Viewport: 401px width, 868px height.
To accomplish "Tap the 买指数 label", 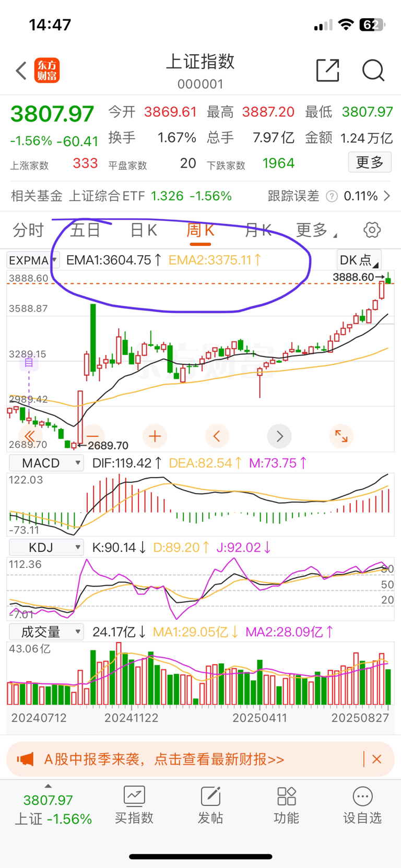I will pos(134,818).
